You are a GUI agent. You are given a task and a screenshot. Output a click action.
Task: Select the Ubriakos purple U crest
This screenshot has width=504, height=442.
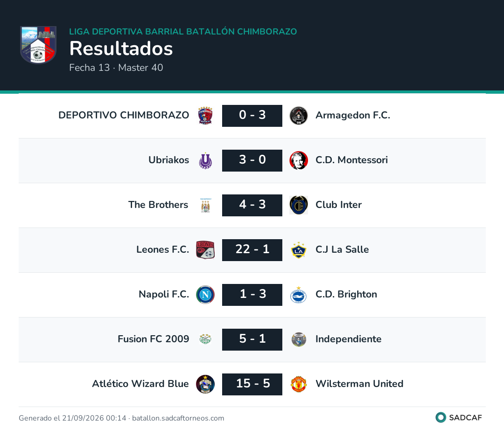[x=205, y=160]
